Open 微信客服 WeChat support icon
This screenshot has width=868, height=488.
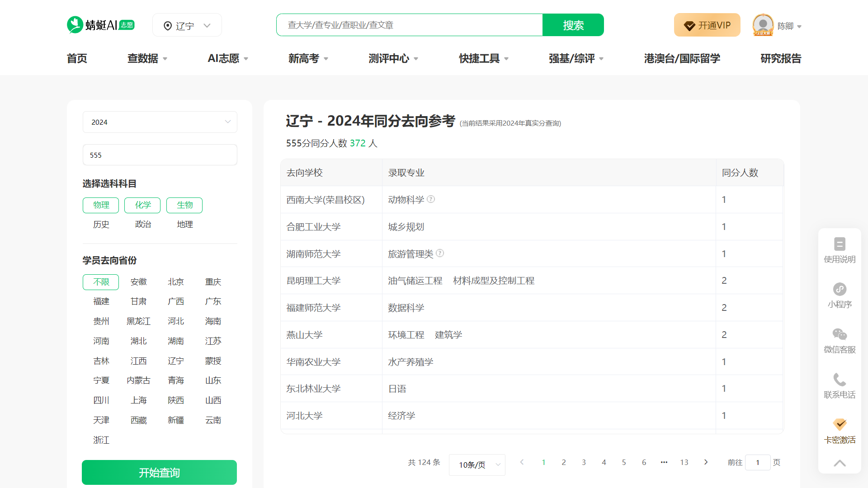pos(840,334)
